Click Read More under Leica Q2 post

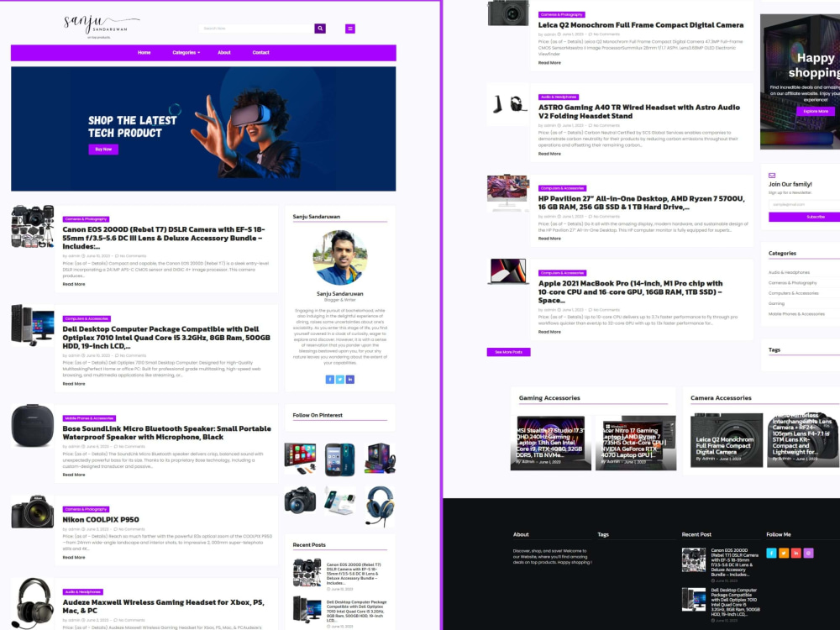tap(549, 63)
